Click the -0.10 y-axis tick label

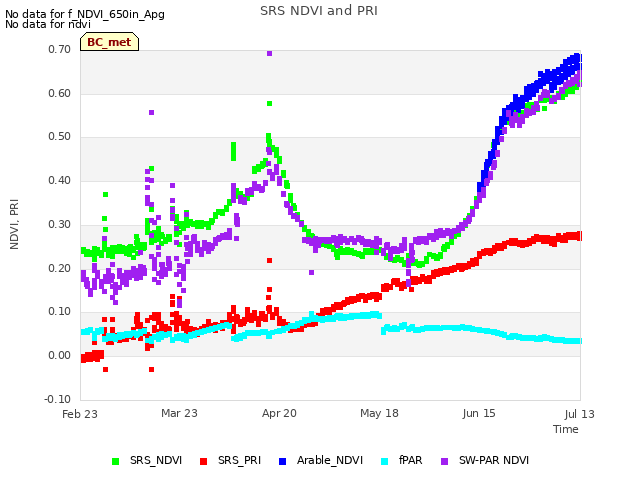58,399
